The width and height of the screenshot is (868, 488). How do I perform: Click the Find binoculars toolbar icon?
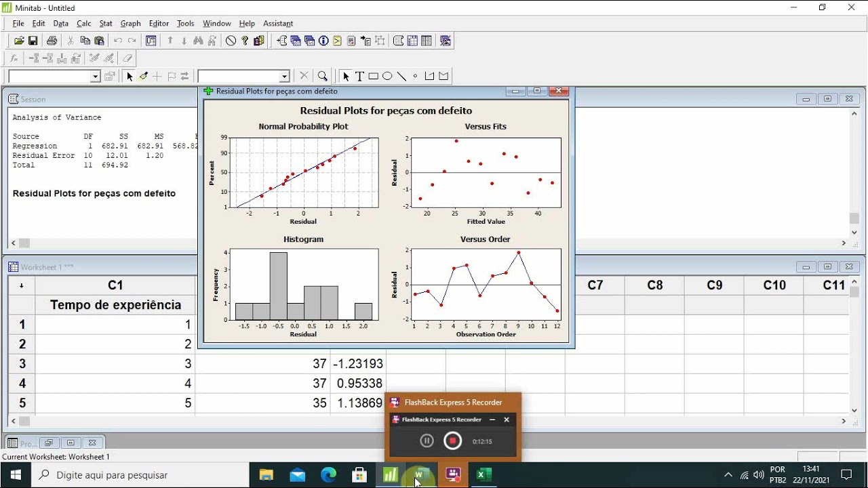[198, 41]
